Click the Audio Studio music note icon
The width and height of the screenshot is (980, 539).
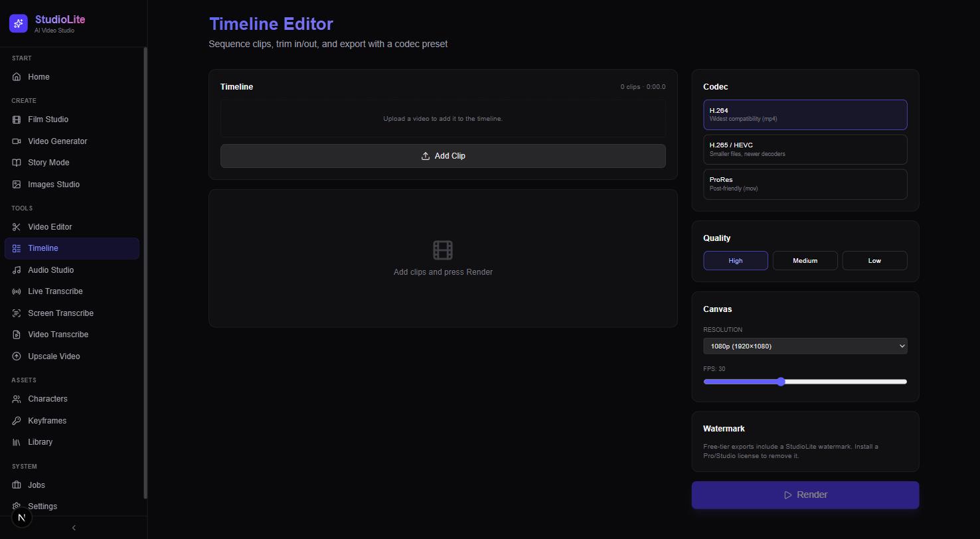[x=17, y=270]
